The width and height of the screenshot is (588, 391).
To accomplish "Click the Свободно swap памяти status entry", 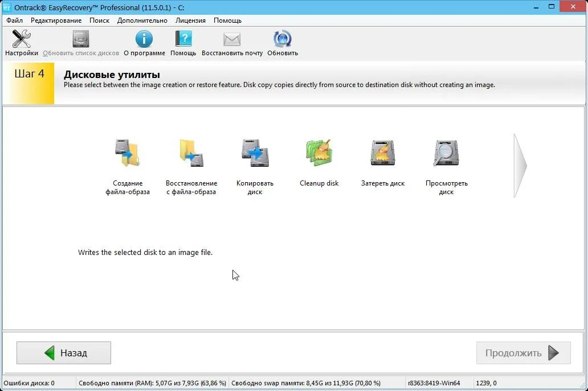I will click(x=306, y=383).
